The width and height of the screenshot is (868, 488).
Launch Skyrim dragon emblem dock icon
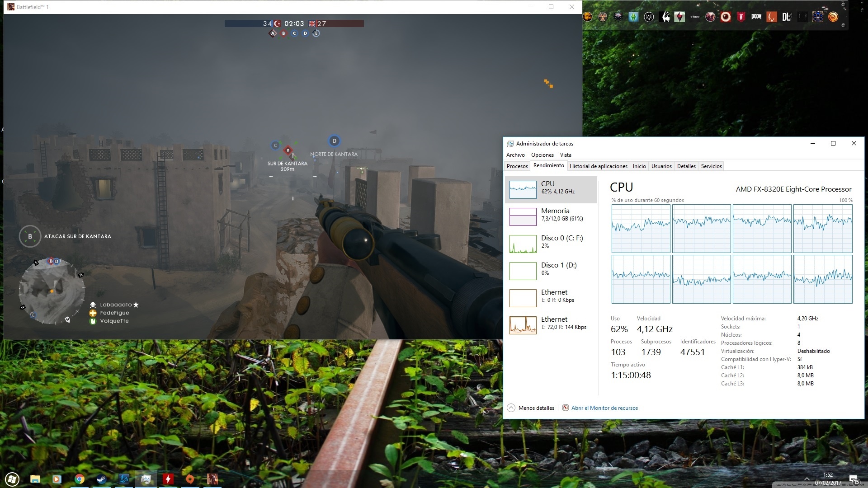(x=664, y=17)
